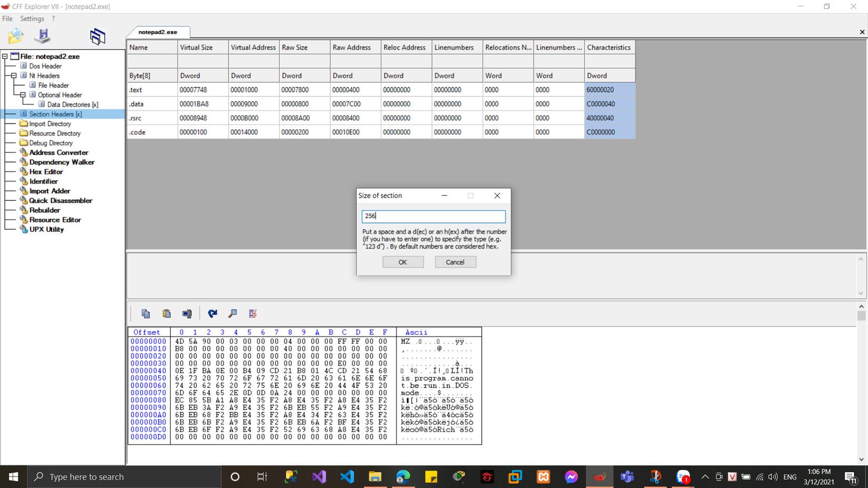Click Cancel in Size of section dialog
868x488 pixels.
[x=455, y=262]
